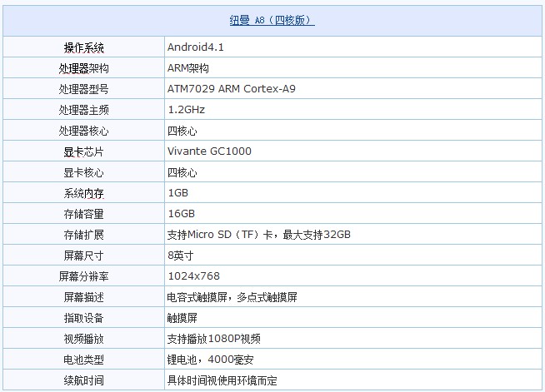Screen dimensions: 545x392
Task: Click the 显卡核心 label
Action: coord(83,172)
